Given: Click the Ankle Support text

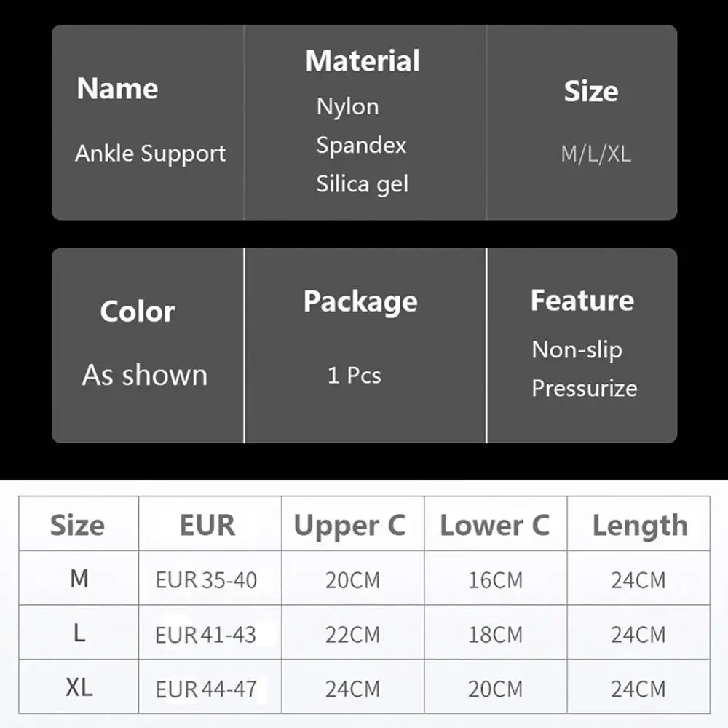Looking at the screenshot, I should tap(151, 154).
